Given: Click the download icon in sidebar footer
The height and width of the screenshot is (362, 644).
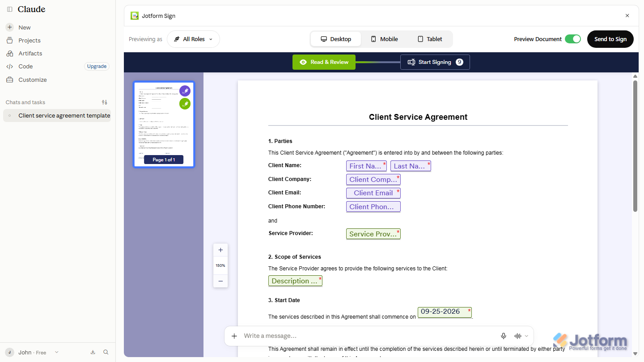Looking at the screenshot, I should 93,352.
